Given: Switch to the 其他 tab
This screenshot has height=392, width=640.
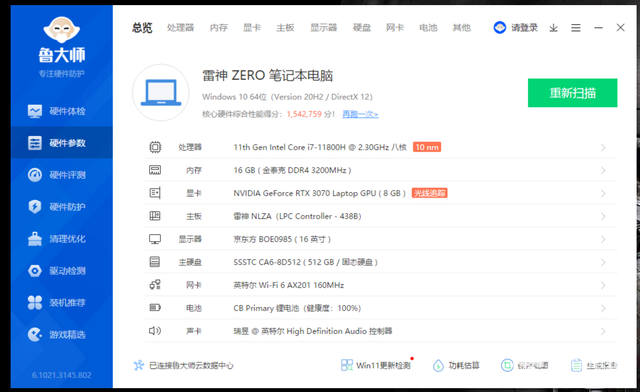Looking at the screenshot, I should (462, 28).
